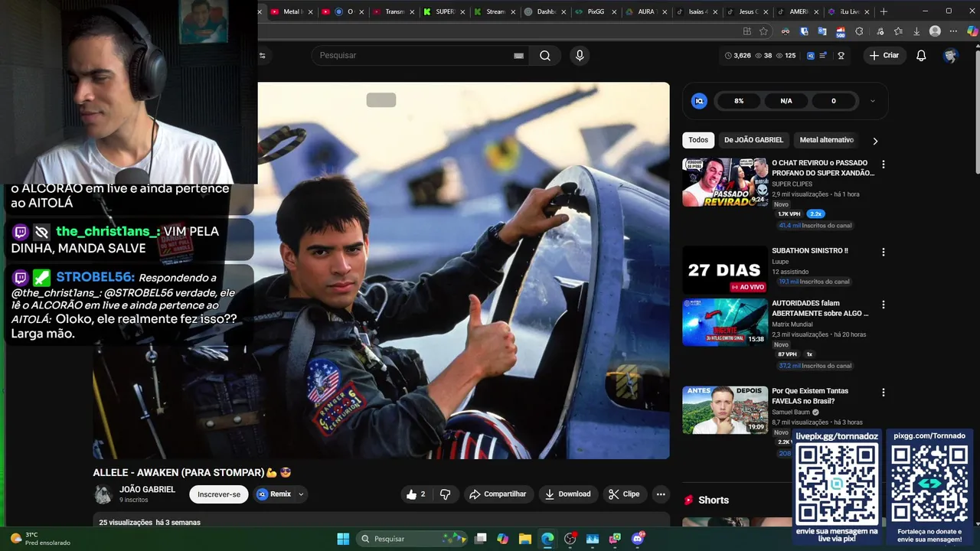This screenshot has height=551, width=980.
Task: Open options for AUTORIDADES falam video
Action: [x=883, y=305]
